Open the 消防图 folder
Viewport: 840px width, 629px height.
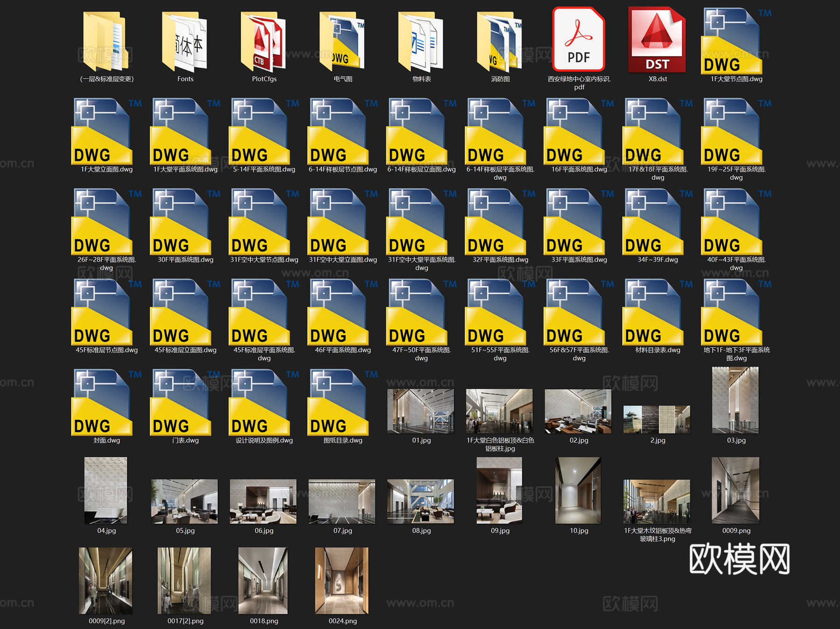tap(500, 42)
